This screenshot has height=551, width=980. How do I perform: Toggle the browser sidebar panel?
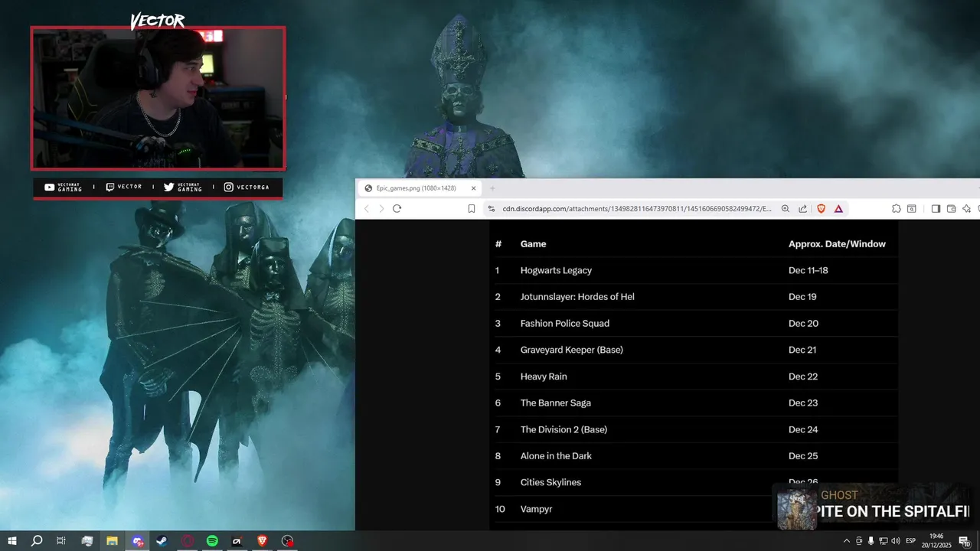[x=936, y=208]
